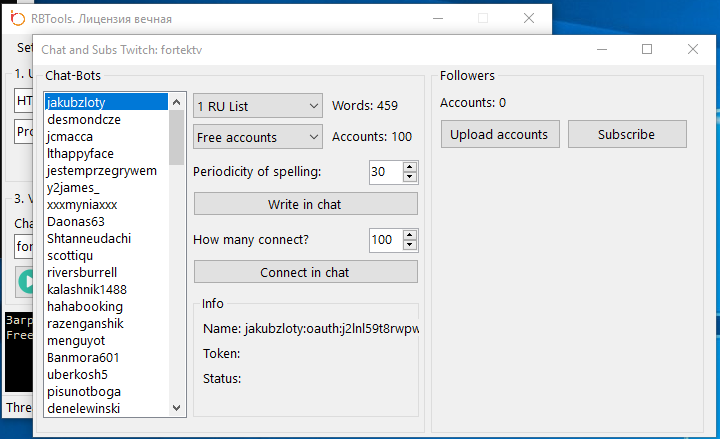Maximize the Chat and Subs Twitch window
This screenshot has height=439, width=720.
coord(647,49)
